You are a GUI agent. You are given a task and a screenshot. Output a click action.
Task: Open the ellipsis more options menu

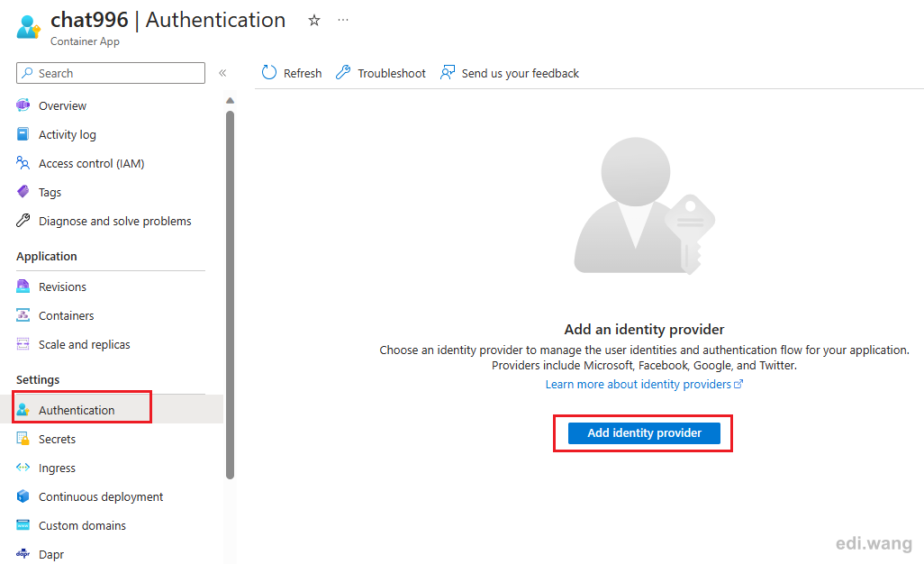click(x=343, y=20)
